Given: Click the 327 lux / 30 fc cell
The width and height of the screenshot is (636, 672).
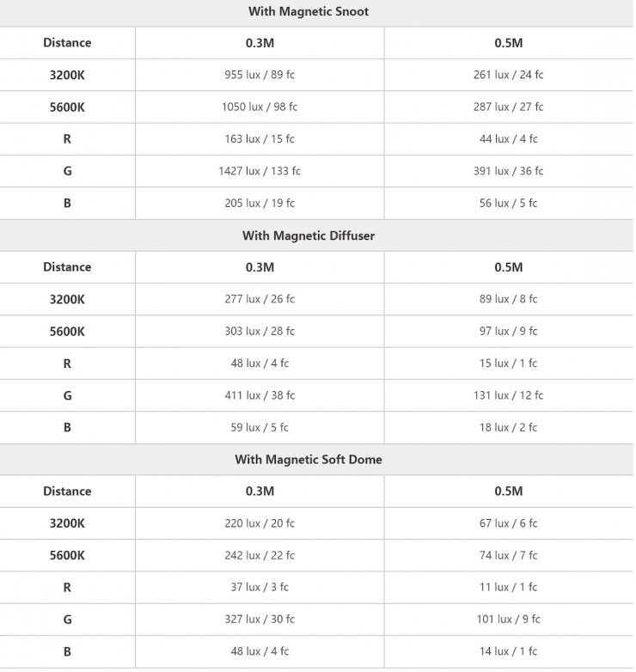Looking at the screenshot, I should (260, 620).
